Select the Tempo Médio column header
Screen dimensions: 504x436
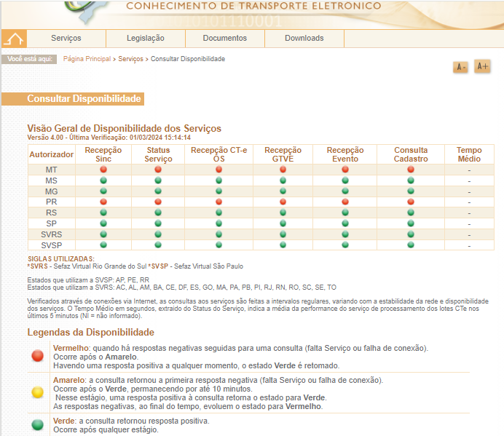coord(469,154)
